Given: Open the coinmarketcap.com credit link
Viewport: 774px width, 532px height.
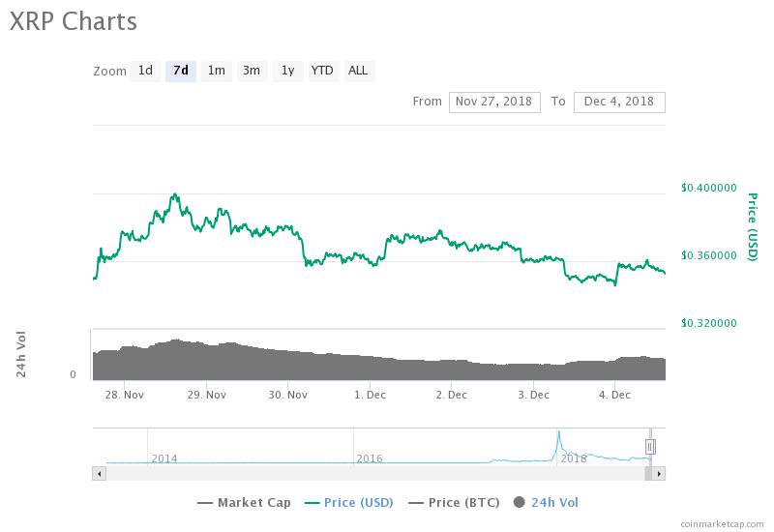Looking at the screenshot, I should click(721, 523).
